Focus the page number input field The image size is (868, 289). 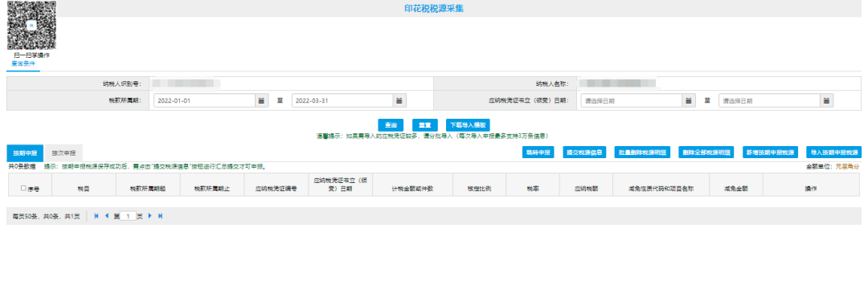(x=128, y=216)
